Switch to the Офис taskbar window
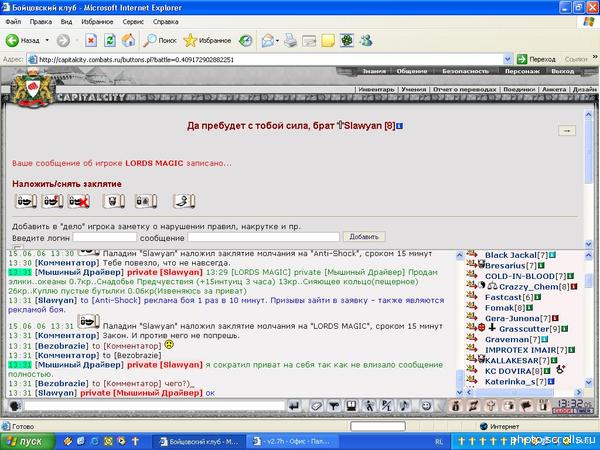Screen dimensions: 600x450 292,441
